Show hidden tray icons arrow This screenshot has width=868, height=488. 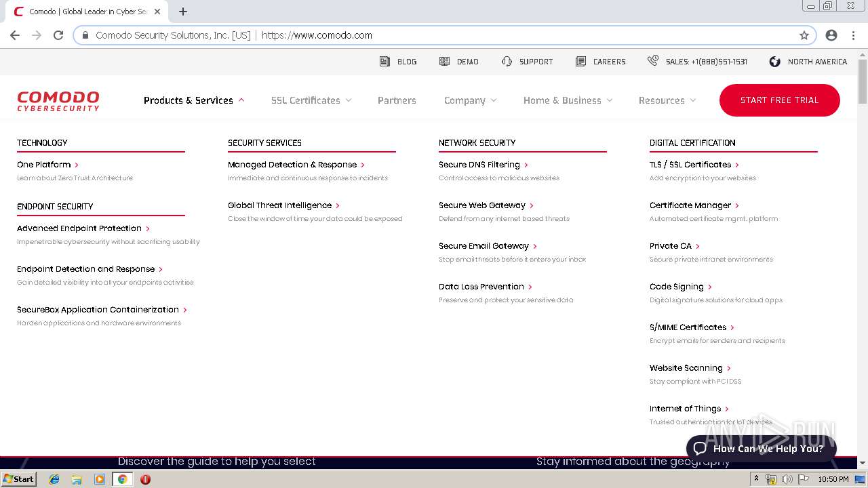click(x=757, y=479)
